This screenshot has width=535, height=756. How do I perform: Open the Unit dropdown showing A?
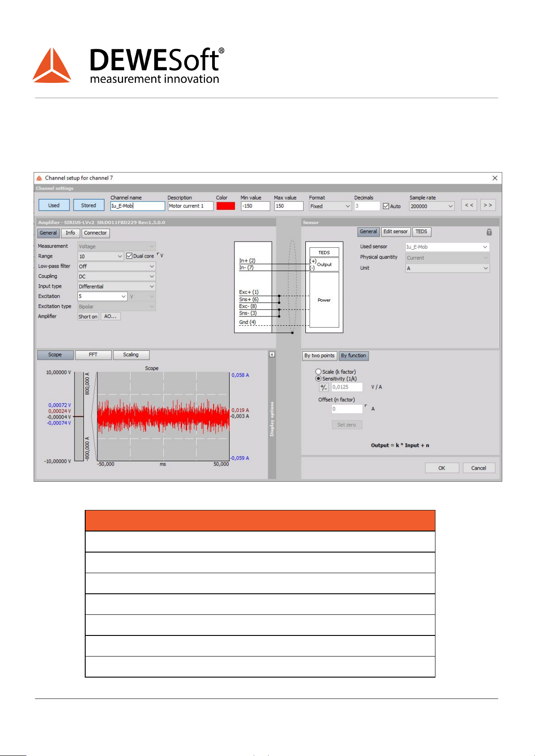[448, 268]
